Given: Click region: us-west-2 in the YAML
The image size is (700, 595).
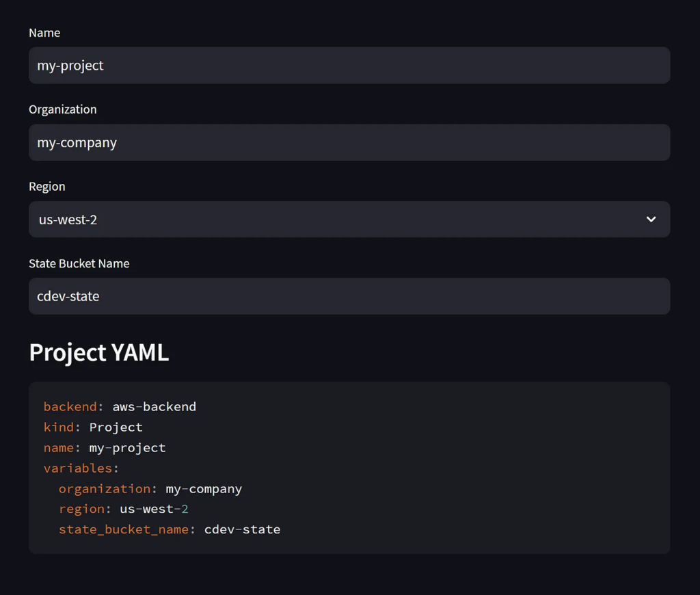Looking at the screenshot, I should pyautogui.click(x=123, y=509).
